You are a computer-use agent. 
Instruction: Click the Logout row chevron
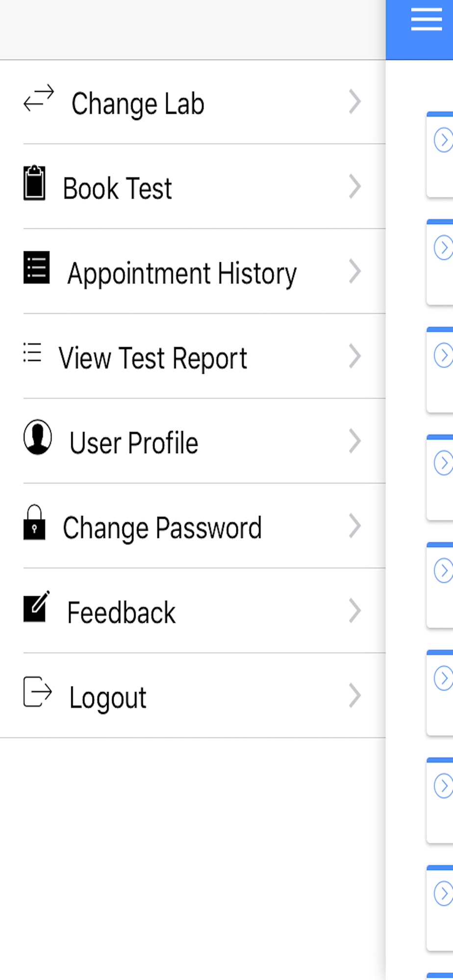[355, 695]
